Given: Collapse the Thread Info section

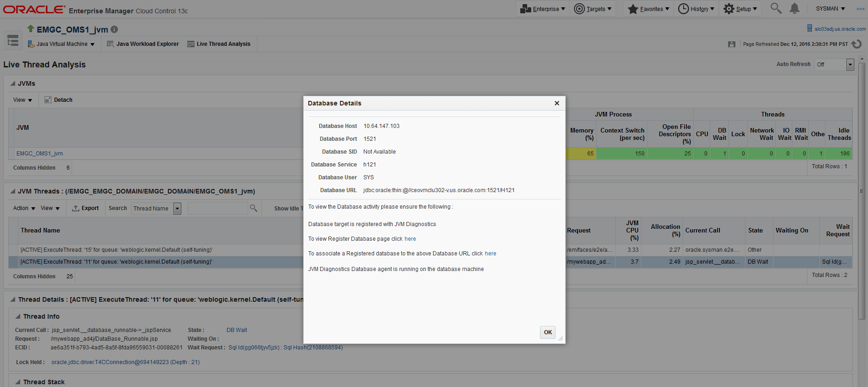Looking at the screenshot, I should point(18,317).
